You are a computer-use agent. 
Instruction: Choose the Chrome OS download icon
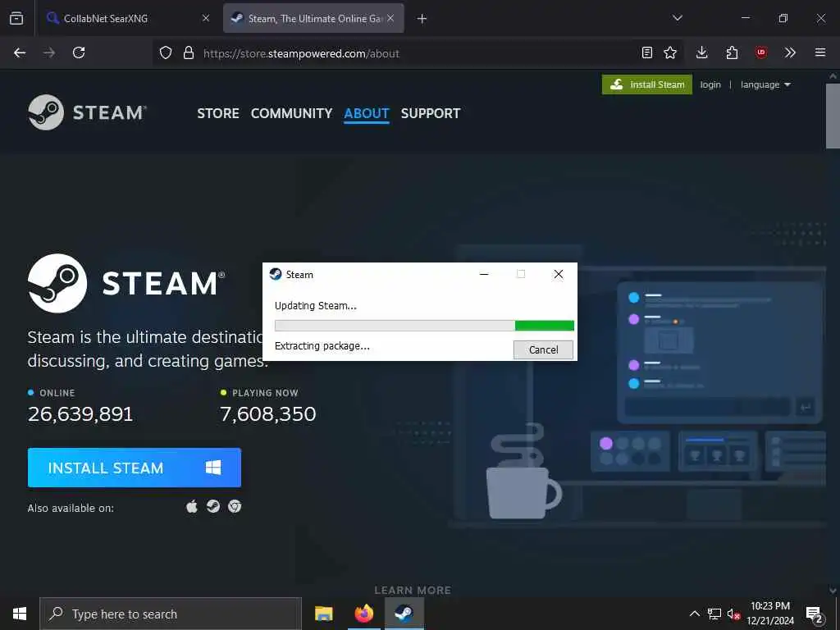click(x=235, y=506)
